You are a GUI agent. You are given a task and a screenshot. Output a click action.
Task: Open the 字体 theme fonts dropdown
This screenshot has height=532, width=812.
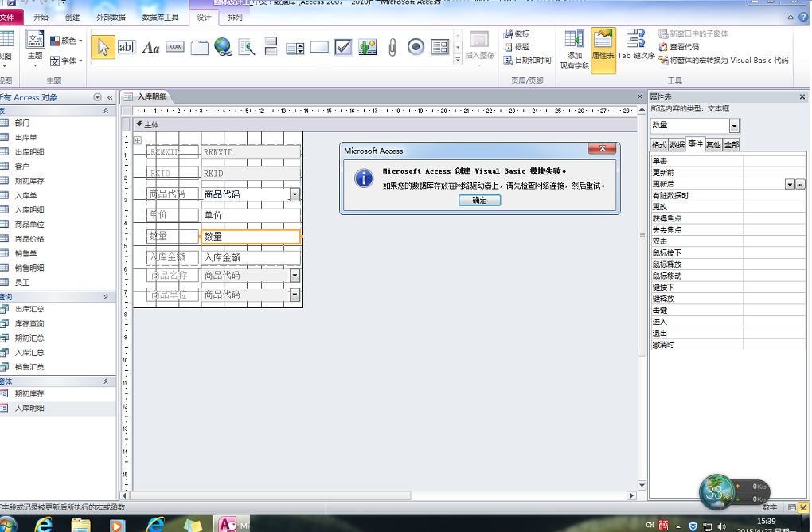coord(66,61)
